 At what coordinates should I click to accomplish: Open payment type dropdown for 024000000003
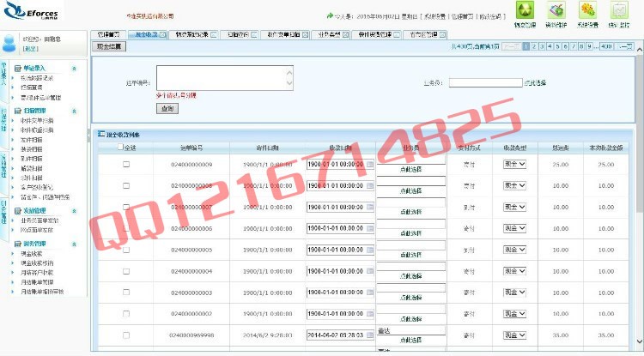pyautogui.click(x=514, y=293)
